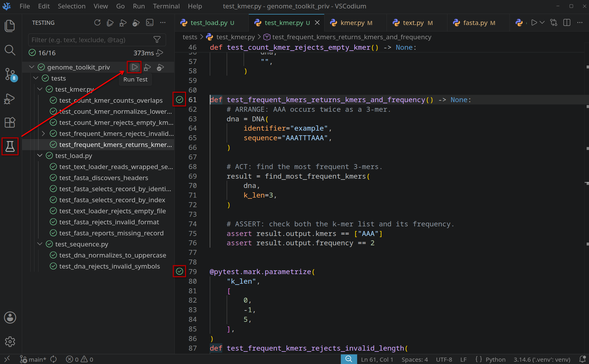The image size is (589, 364).
Task: Select Python interpreter 3.14.6 venv
Action: [x=542, y=359]
